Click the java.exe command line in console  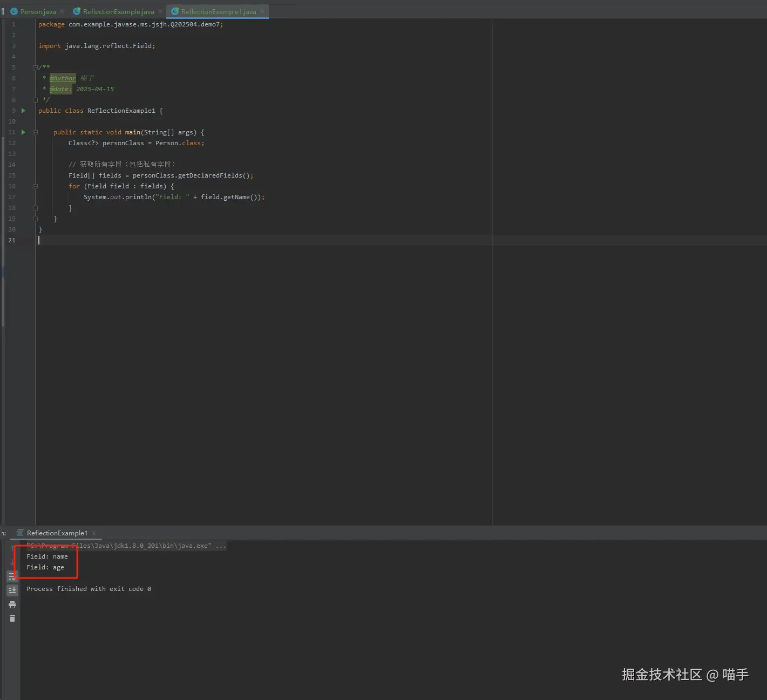pyautogui.click(x=126, y=546)
